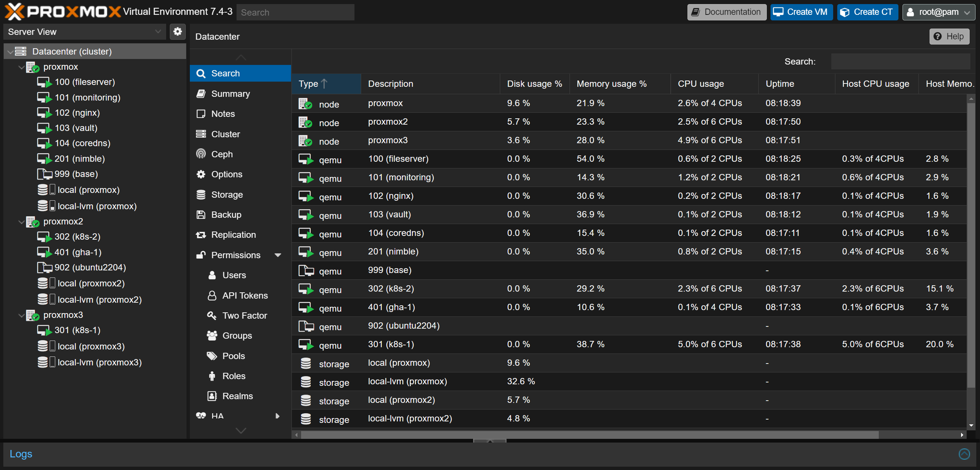980x470 pixels.
Task: Click the 104 (coredns) table description
Action: 396,233
